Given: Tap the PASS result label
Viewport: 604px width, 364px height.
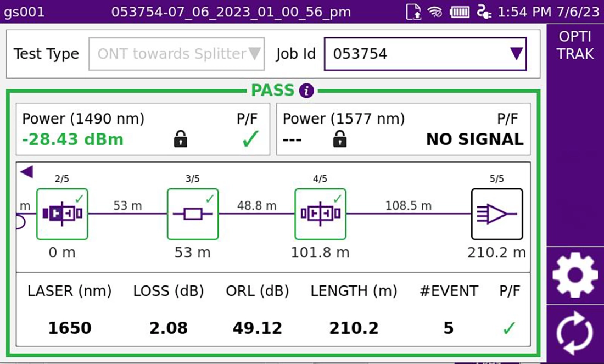Looking at the screenshot, I should [273, 91].
